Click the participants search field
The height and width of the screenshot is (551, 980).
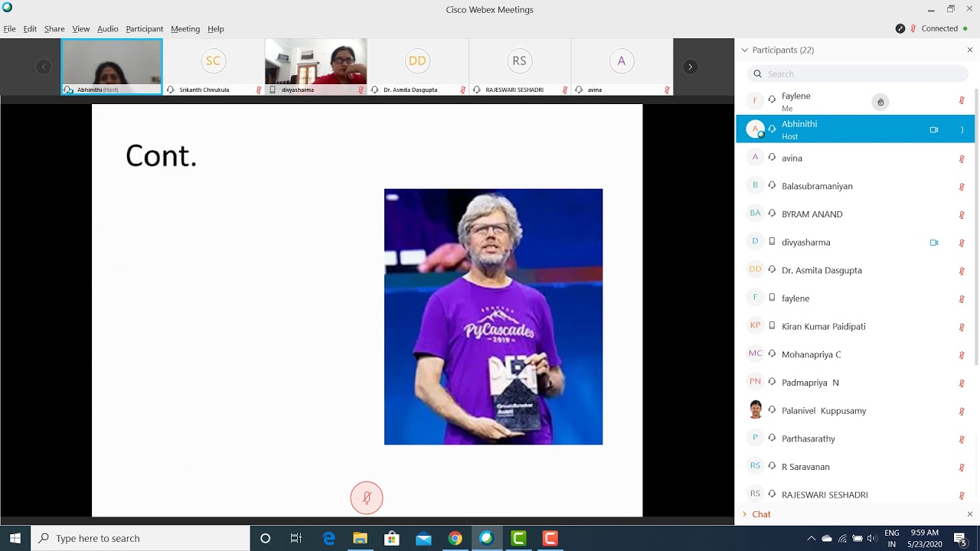tap(857, 74)
